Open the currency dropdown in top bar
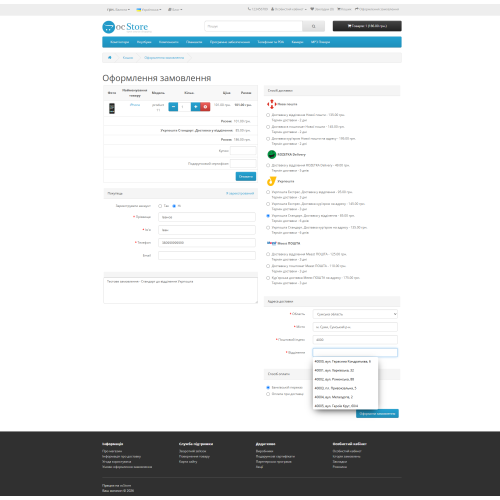This screenshot has height=500, width=500. click(x=118, y=10)
